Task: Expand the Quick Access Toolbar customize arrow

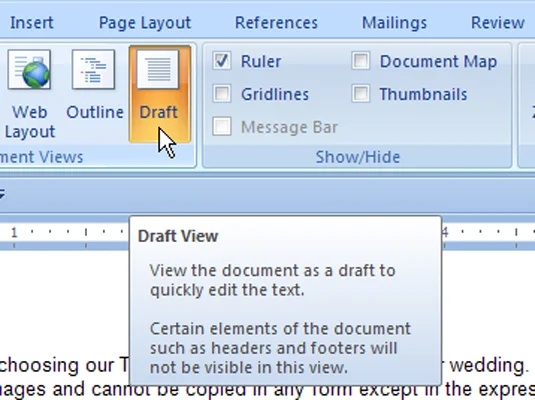Action: coord(2,195)
